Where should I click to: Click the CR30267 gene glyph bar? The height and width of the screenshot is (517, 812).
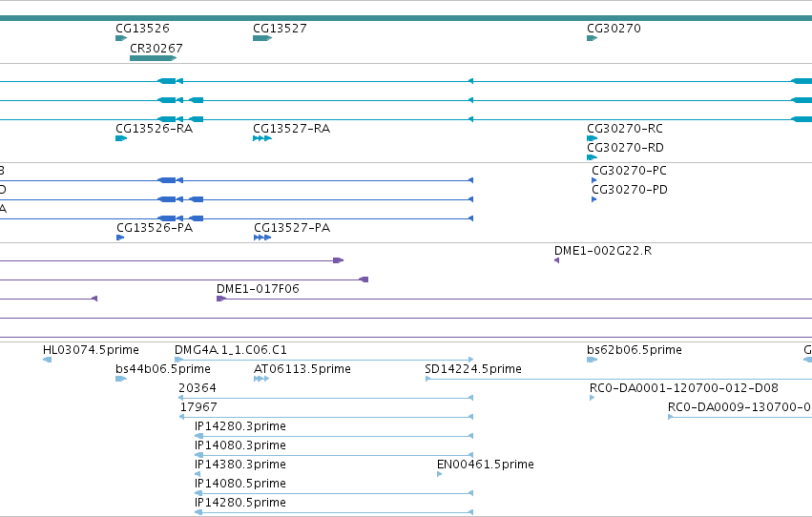pos(153,58)
